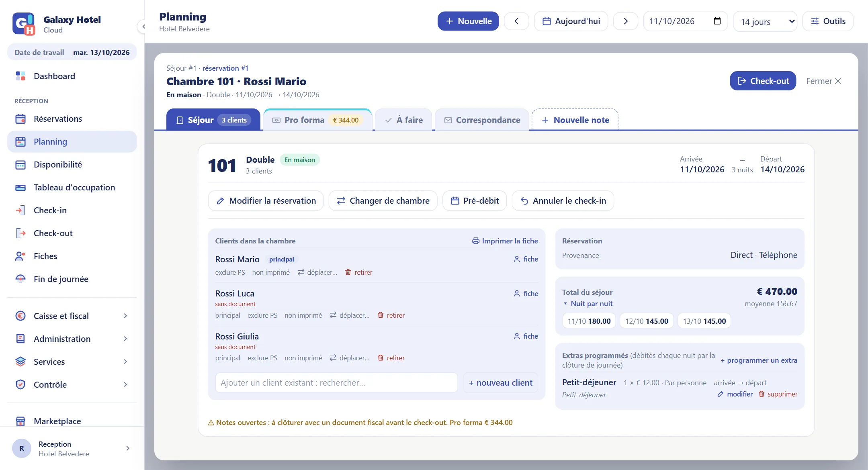Toggle non imprimé for Rossi Giulia

(x=303, y=358)
